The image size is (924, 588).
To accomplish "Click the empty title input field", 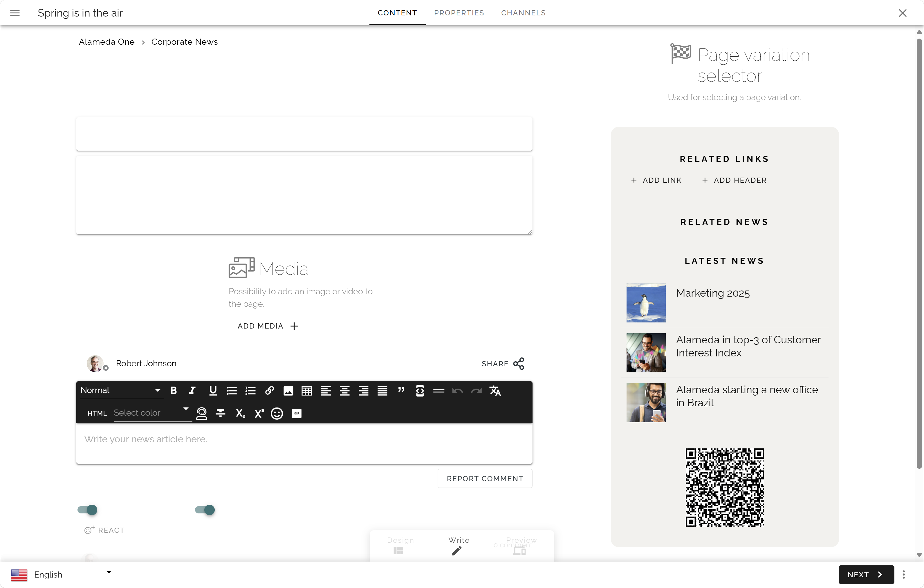I will coord(304,134).
